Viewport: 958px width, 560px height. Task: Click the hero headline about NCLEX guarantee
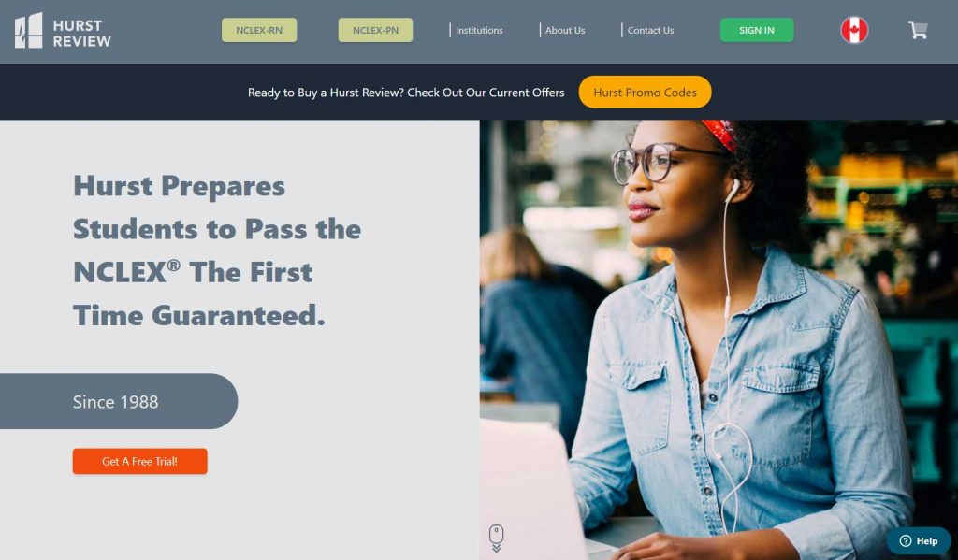coord(217,251)
